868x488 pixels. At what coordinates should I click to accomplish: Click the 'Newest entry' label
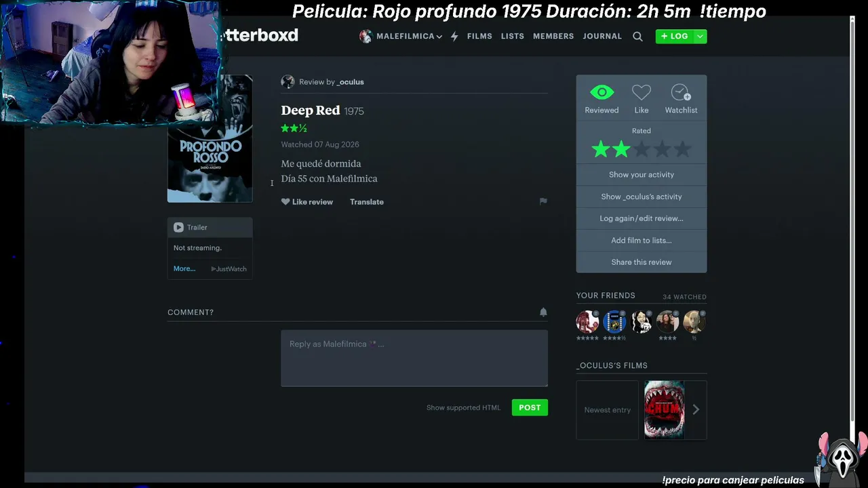[608, 410]
